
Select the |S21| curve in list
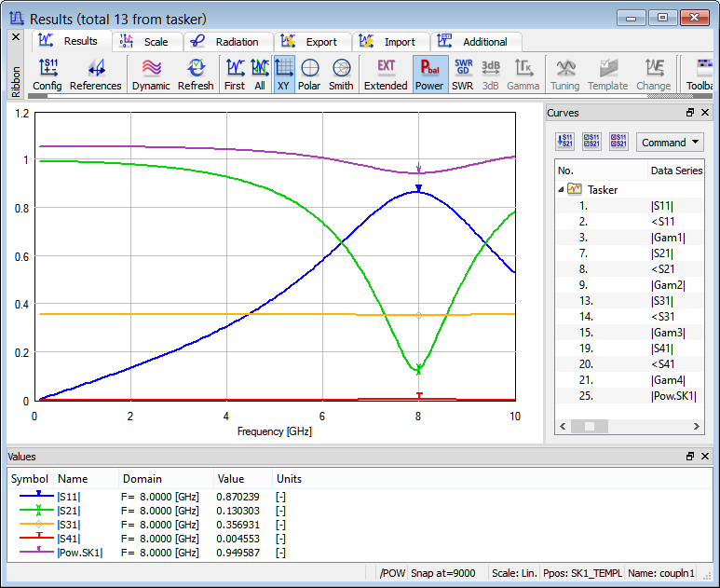(x=665, y=253)
